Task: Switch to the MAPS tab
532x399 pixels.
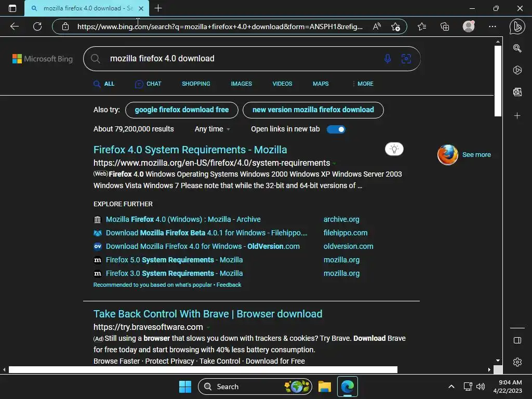Action: (321, 84)
